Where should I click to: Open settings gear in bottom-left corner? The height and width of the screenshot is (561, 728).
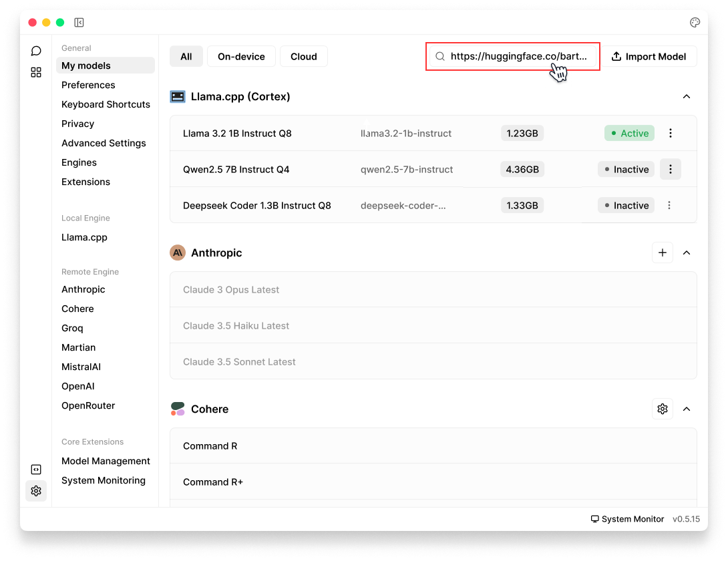click(36, 491)
